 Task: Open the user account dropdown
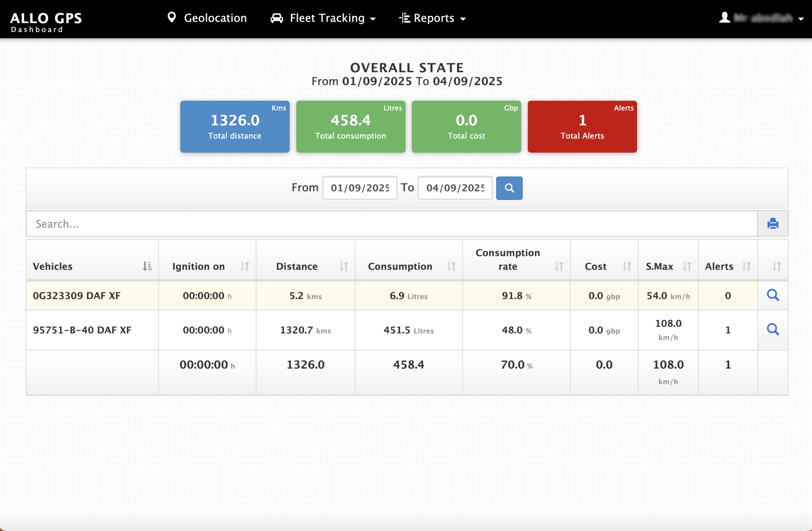click(760, 18)
